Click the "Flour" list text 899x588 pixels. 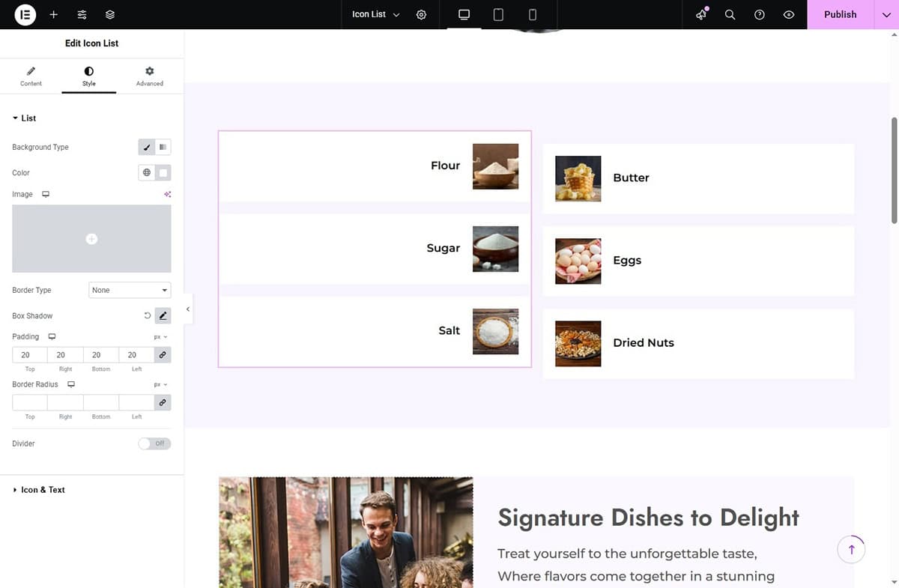pos(445,166)
